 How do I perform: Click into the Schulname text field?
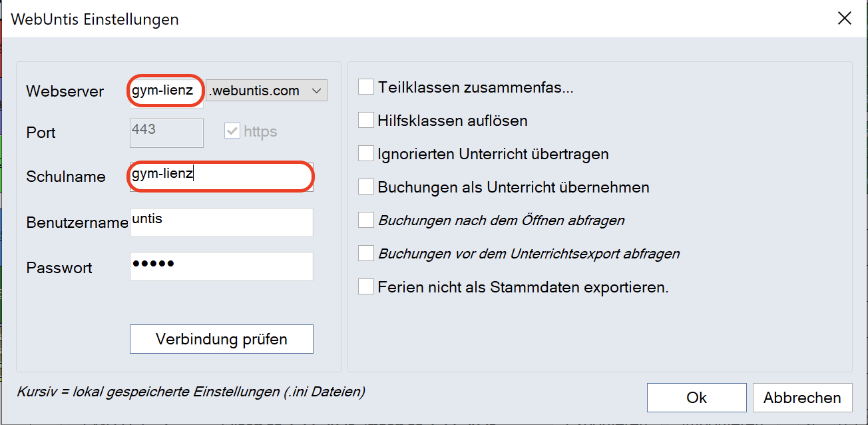click(220, 177)
